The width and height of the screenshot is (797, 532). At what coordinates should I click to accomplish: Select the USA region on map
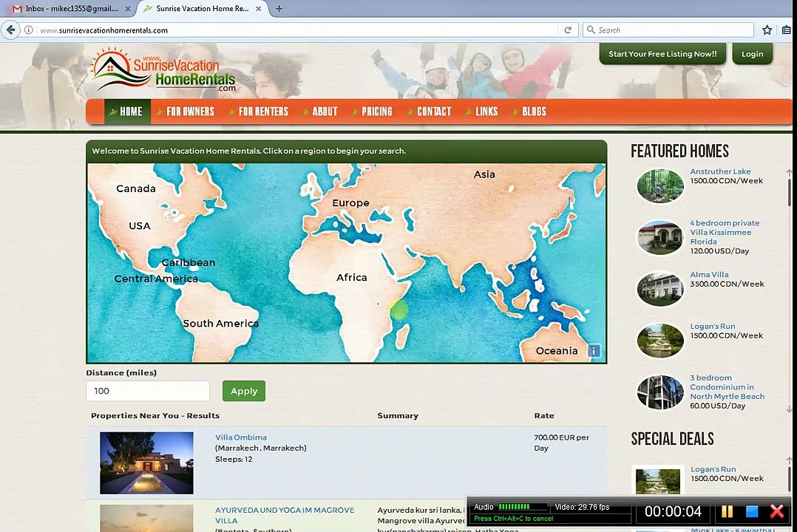[x=140, y=225]
